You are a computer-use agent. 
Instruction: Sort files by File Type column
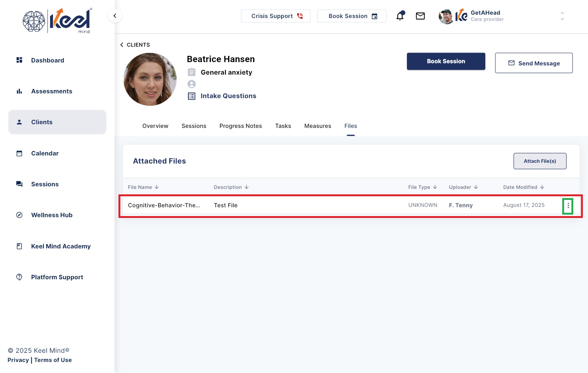pyautogui.click(x=422, y=187)
